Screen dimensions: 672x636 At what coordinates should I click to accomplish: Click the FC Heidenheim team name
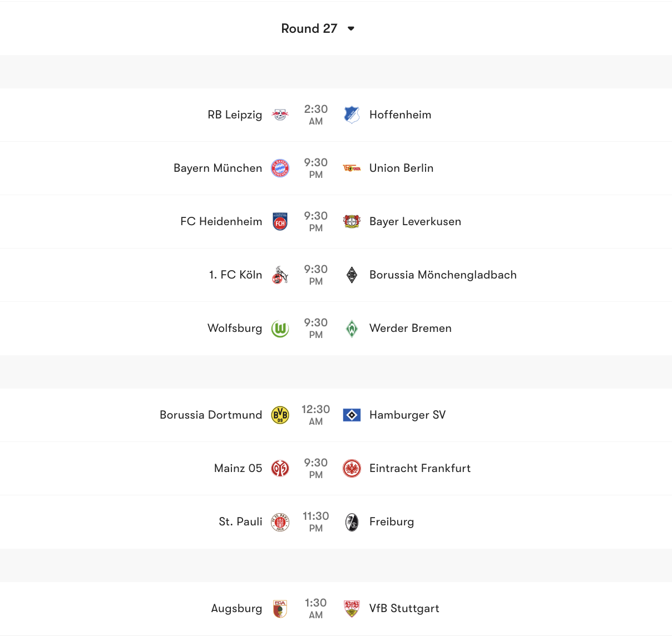pyautogui.click(x=221, y=221)
